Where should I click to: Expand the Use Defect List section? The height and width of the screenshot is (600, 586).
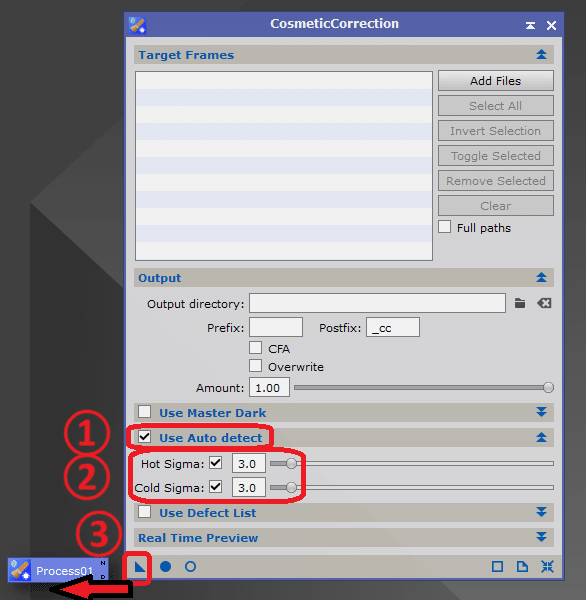pos(541,512)
